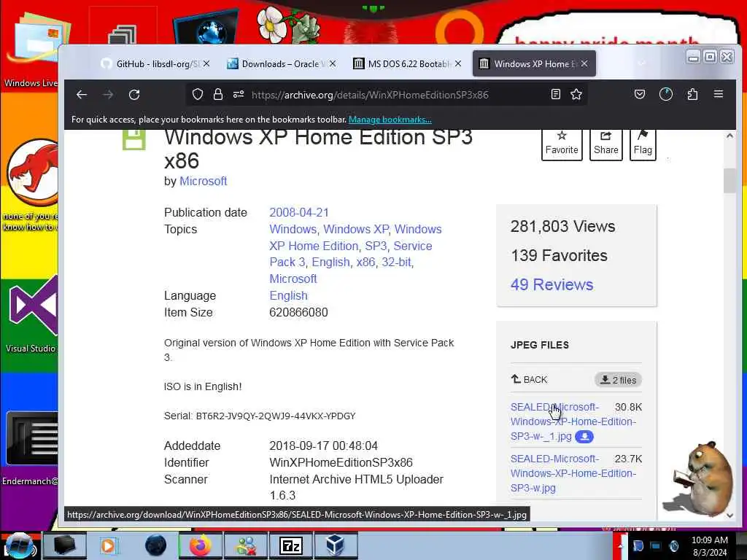
Task: Open Firefox from the taskbar
Action: point(200,545)
